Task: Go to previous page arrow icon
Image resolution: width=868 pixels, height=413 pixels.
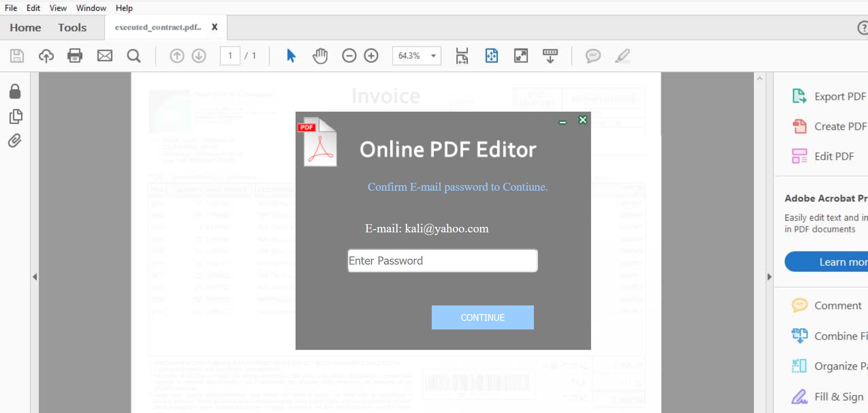Action: (177, 56)
